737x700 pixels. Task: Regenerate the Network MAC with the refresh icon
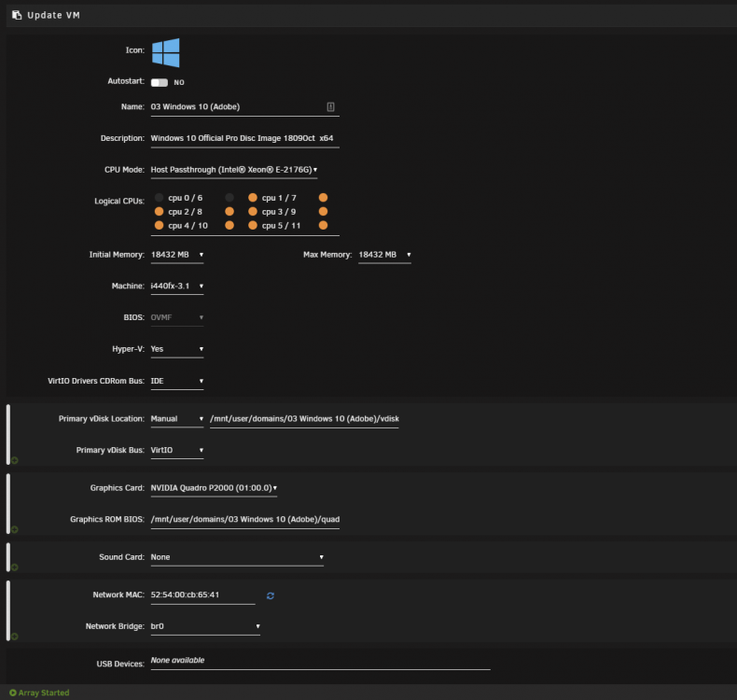click(271, 595)
